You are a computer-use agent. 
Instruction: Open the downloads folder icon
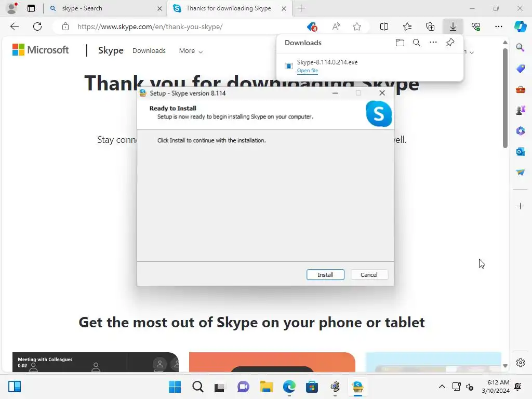tap(400, 43)
